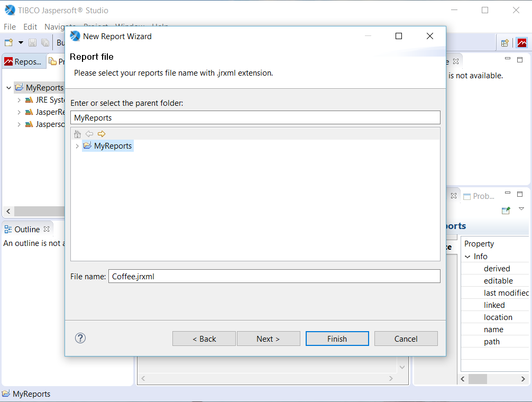
Task: Close the Outline view tab
Action: tap(47, 229)
